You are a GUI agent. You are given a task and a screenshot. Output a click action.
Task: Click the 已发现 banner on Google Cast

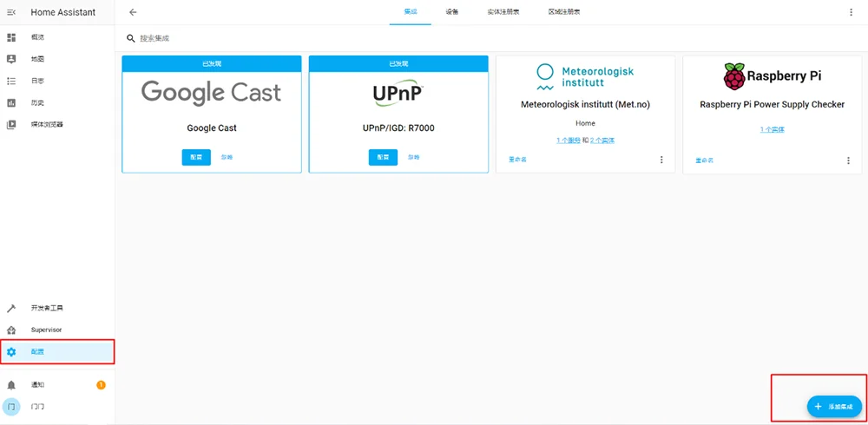(x=212, y=63)
